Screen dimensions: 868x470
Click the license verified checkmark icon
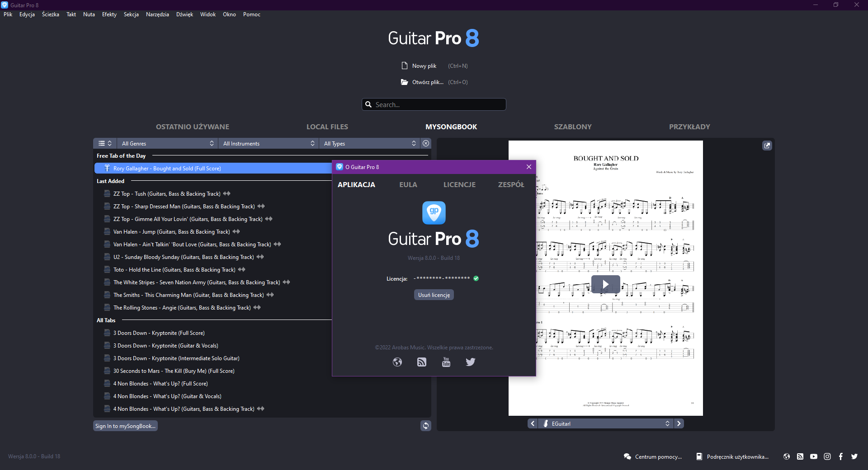476,278
